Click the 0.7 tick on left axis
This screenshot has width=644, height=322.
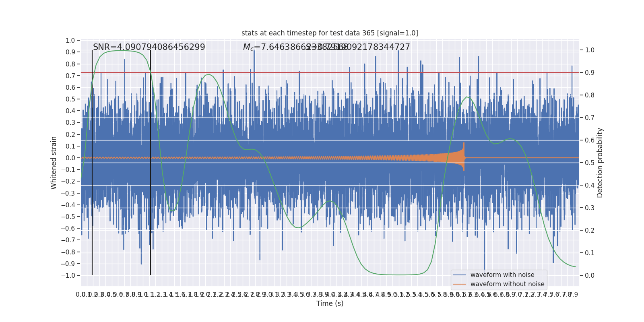point(70,76)
